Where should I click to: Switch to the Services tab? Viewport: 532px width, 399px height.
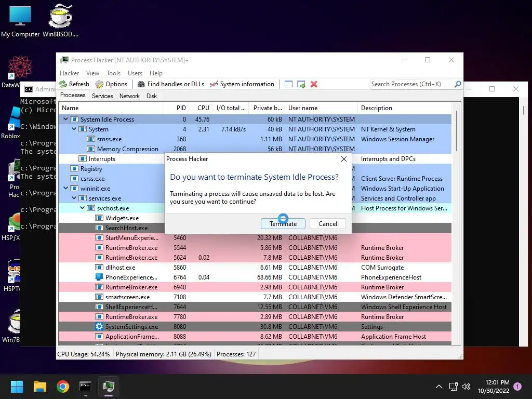(102, 96)
